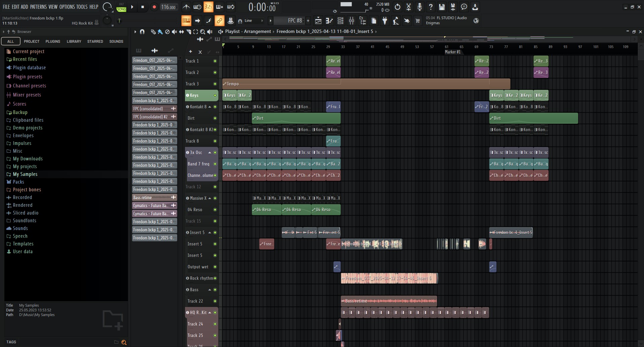Toggle the typing keyboard to piano icon
This screenshot has height=347, width=644.
[x=186, y=21]
